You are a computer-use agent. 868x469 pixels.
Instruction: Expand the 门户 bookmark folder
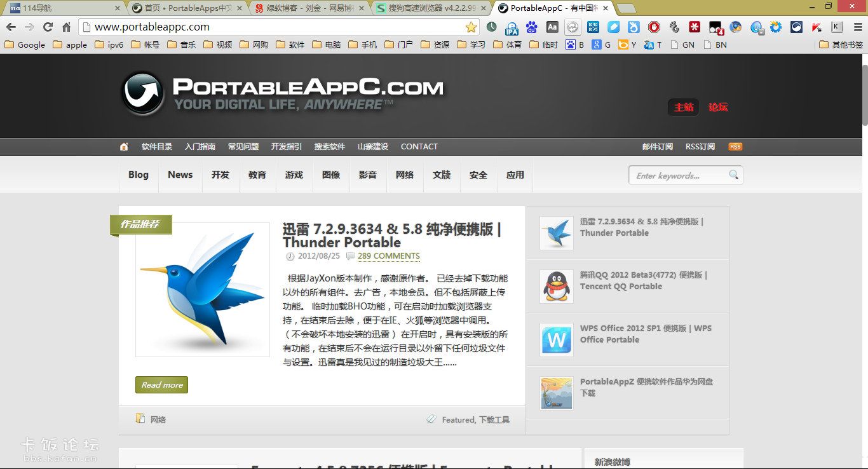(397, 45)
